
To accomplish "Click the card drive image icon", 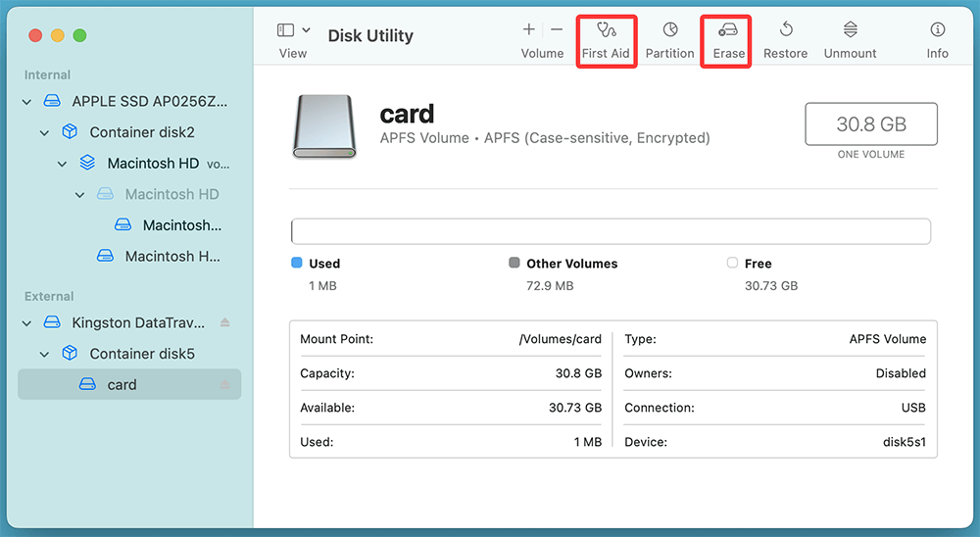I will pyautogui.click(x=324, y=126).
